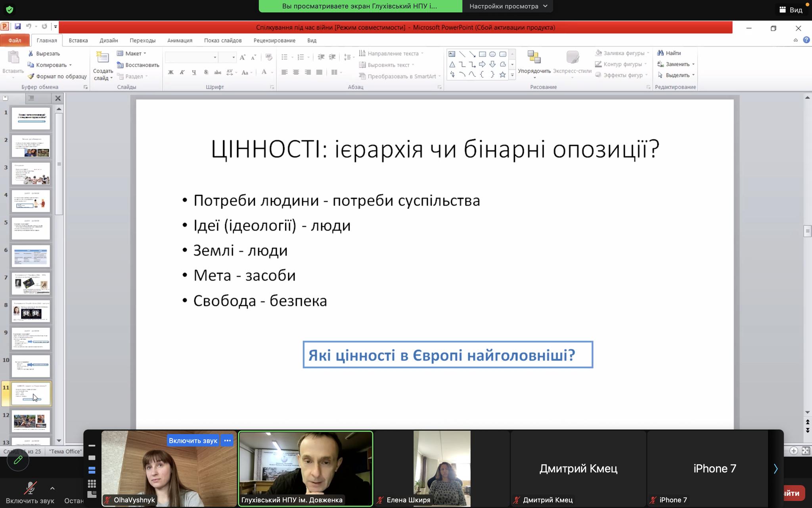Click Включить звук on OlhaVyshnyk tile
Viewport: 812px width, 508px height.
point(193,441)
